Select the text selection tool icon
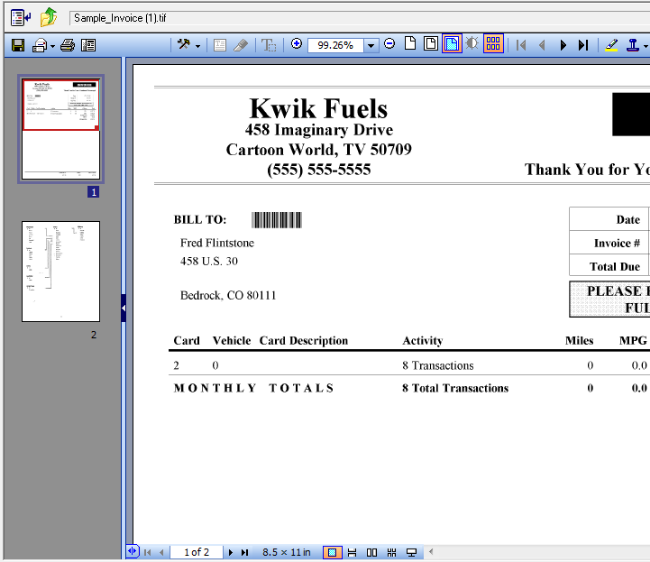Screen dimensions: 650x562 [269, 45]
